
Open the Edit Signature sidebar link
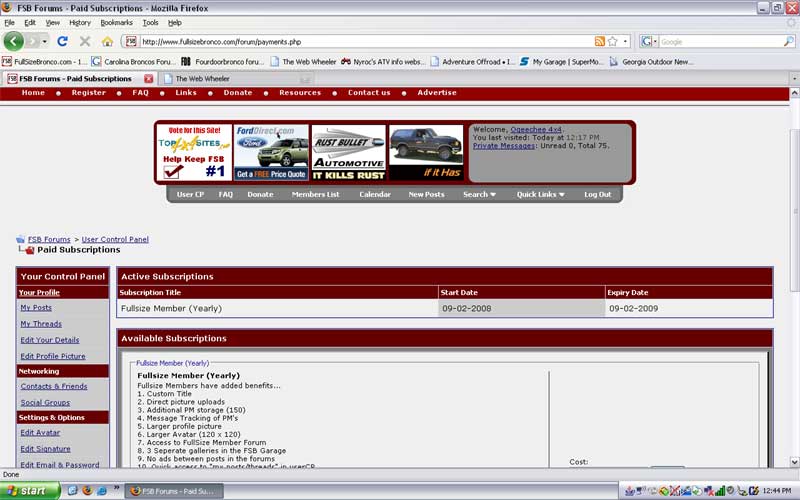(x=45, y=449)
